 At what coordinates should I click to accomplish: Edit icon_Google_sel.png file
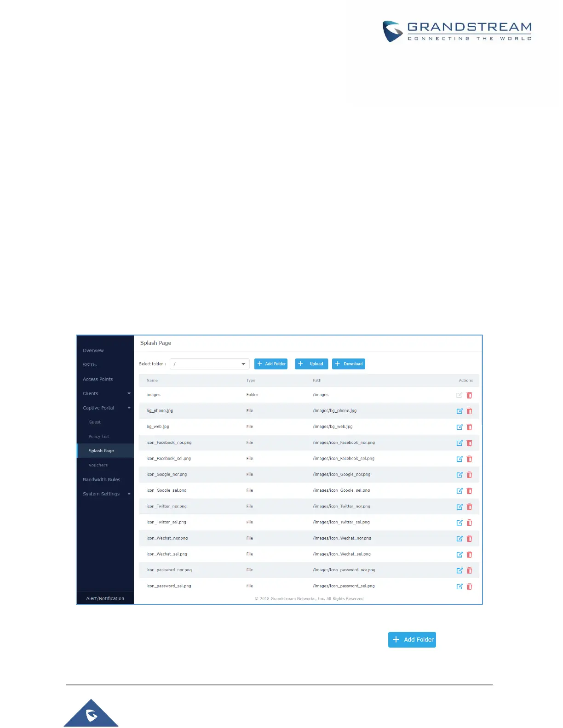click(459, 491)
